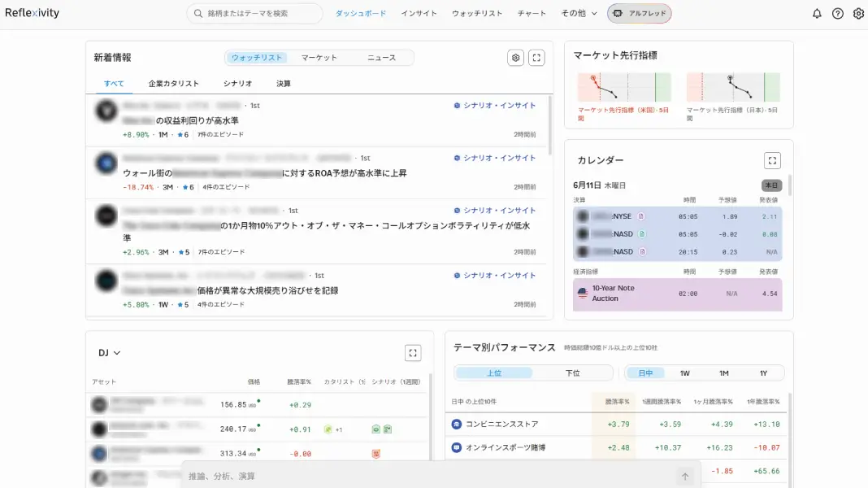
Task: Open the DJ index dropdown
Action: [109, 353]
